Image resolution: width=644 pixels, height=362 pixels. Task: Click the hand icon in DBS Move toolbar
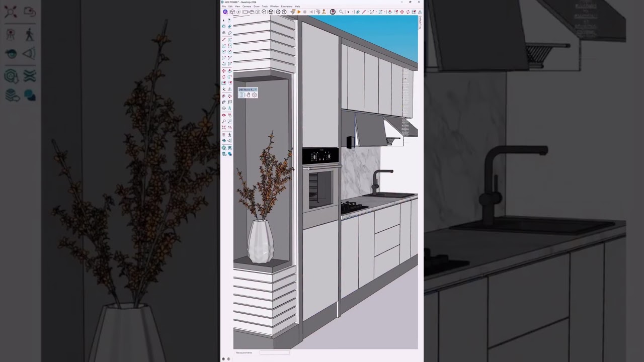[249, 95]
